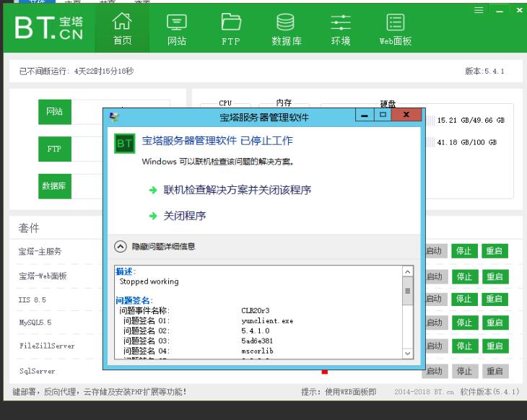Click the 版本:5.4.1 version text
Viewport: 527px width, 420px height.
point(484,71)
